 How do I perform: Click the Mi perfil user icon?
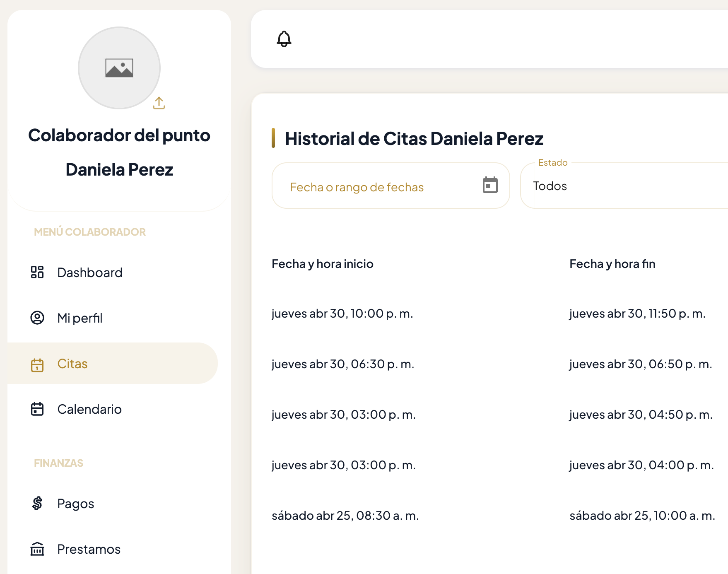pyautogui.click(x=38, y=318)
